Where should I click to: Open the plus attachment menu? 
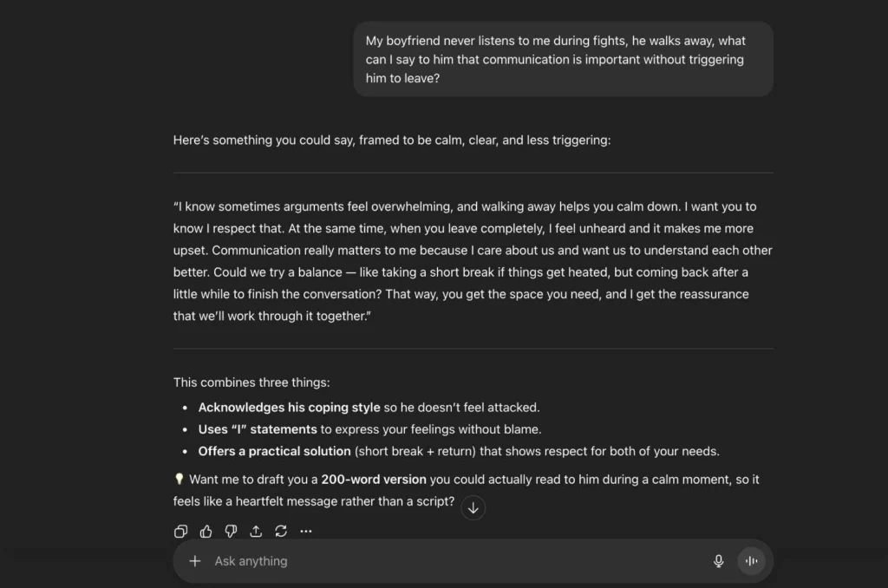(195, 561)
